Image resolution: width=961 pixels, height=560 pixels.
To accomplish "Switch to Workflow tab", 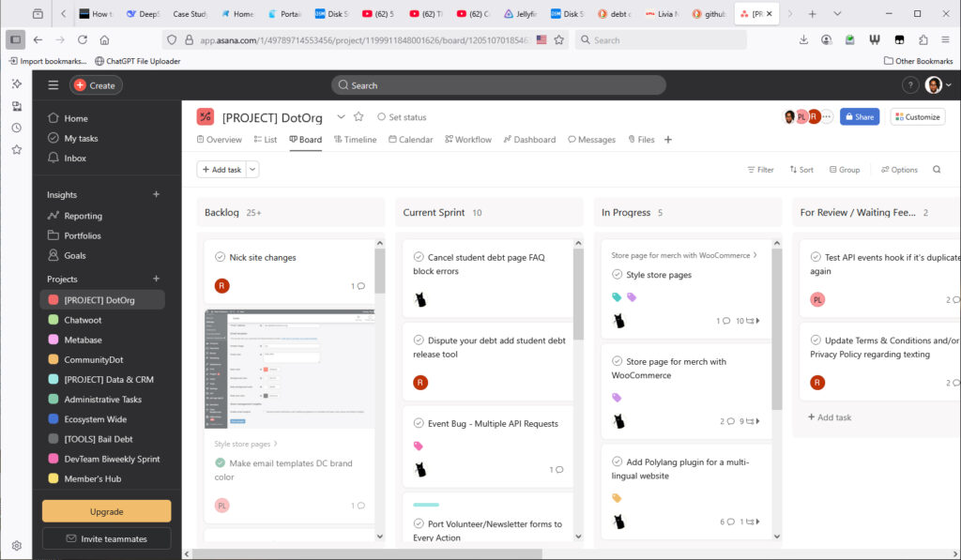I will [x=468, y=140].
